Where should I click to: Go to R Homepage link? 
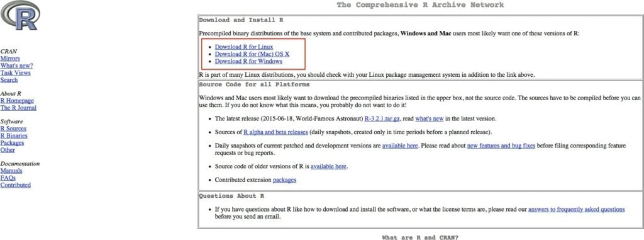click(17, 100)
